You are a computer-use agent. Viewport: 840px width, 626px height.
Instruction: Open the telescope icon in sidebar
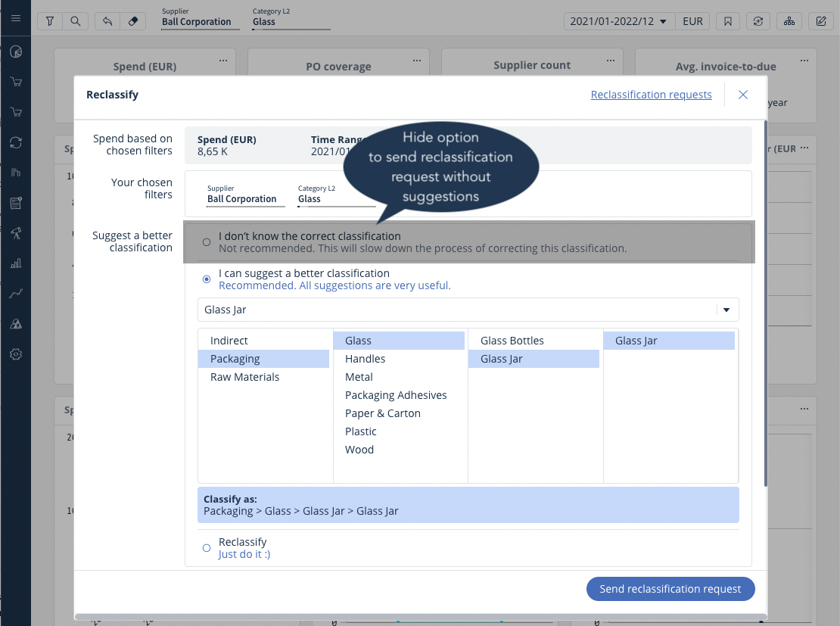15,233
